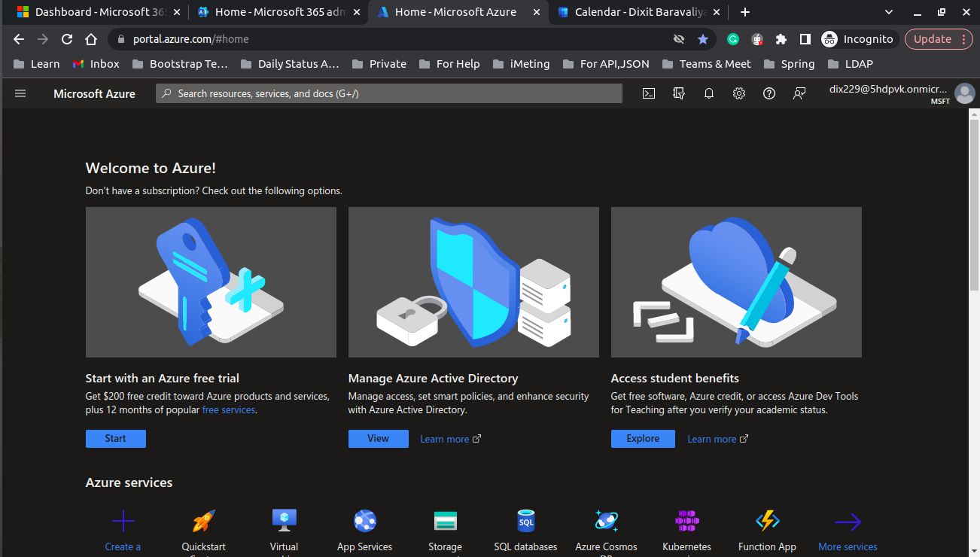This screenshot has height=557, width=980.
Task: Launch Cloud Shell from the Azure header
Action: click(649, 93)
